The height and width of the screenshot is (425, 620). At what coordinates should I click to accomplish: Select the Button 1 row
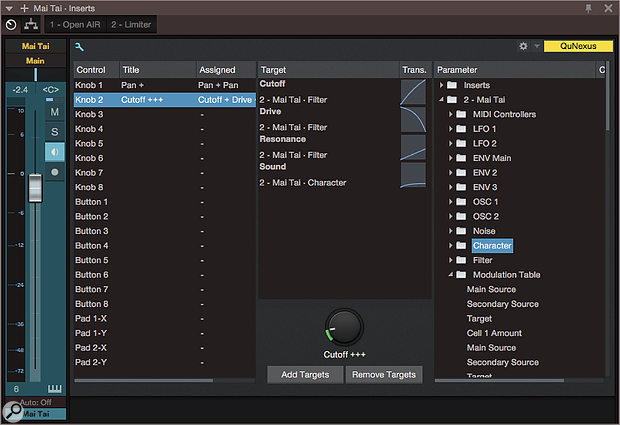point(164,202)
